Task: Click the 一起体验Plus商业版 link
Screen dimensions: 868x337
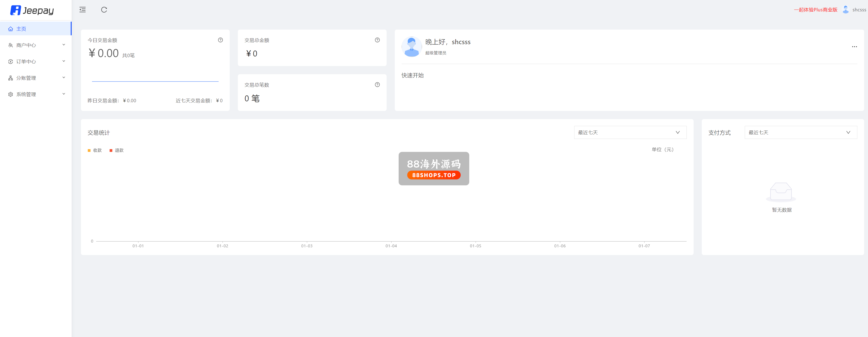Action: (x=815, y=10)
